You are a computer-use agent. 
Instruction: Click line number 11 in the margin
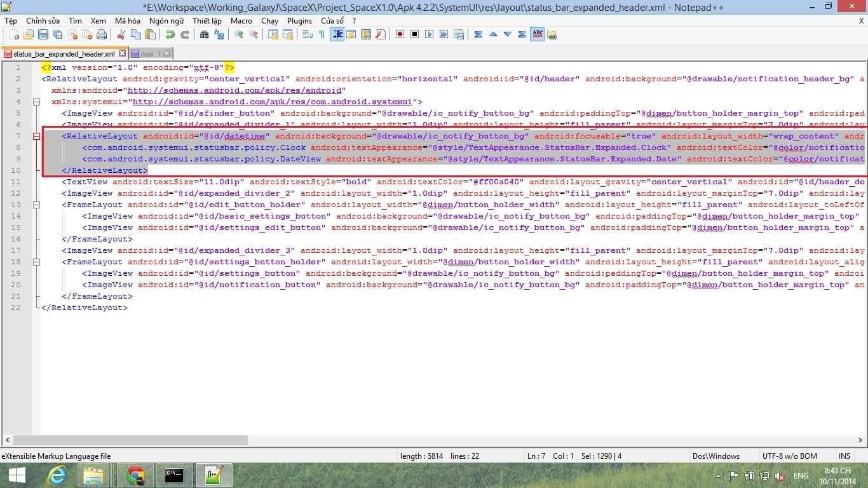[x=16, y=182]
